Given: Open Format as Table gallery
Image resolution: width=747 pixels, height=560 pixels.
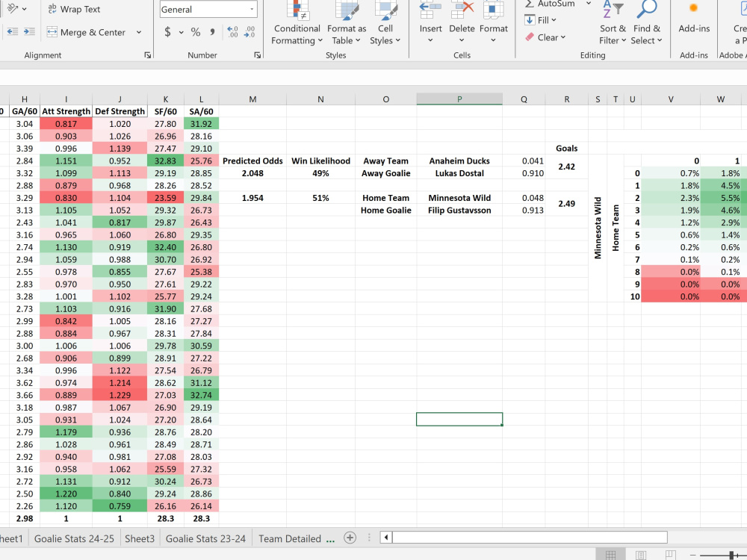Looking at the screenshot, I should tap(347, 23).
